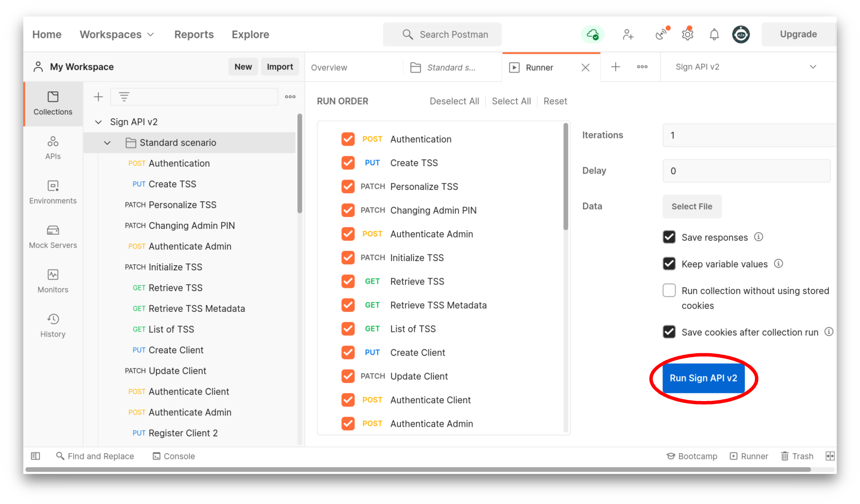Viewport: 860px width, 504px height.
Task: Collapse the Standard scenario folder
Action: point(108,143)
